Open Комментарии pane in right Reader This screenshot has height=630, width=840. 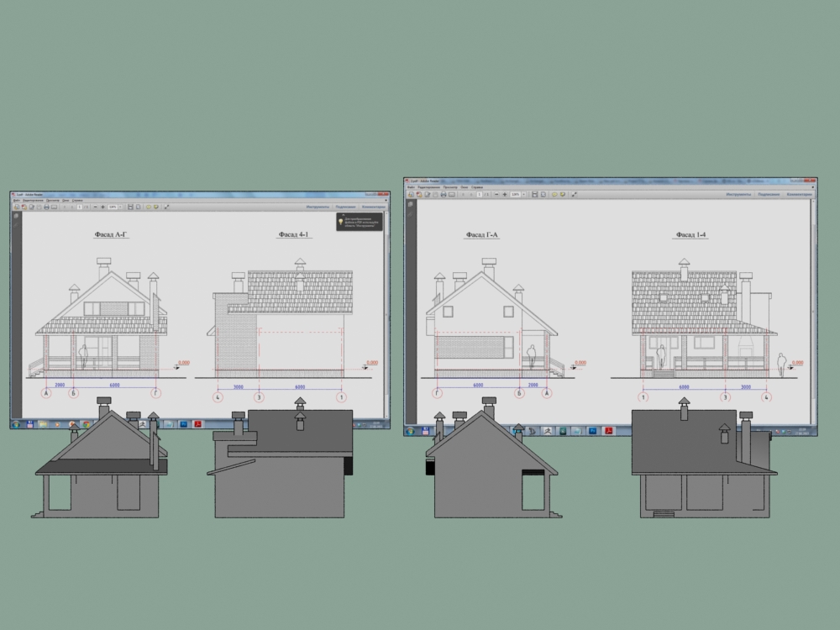pos(800,195)
